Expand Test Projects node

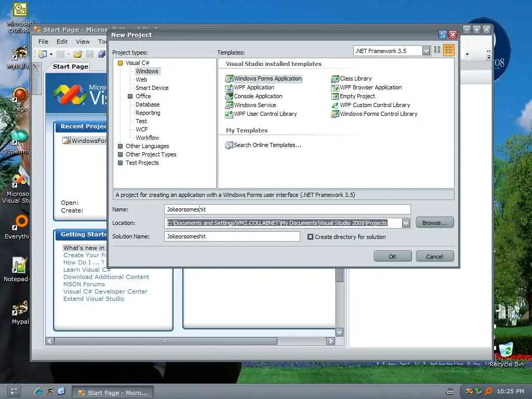[120, 163]
